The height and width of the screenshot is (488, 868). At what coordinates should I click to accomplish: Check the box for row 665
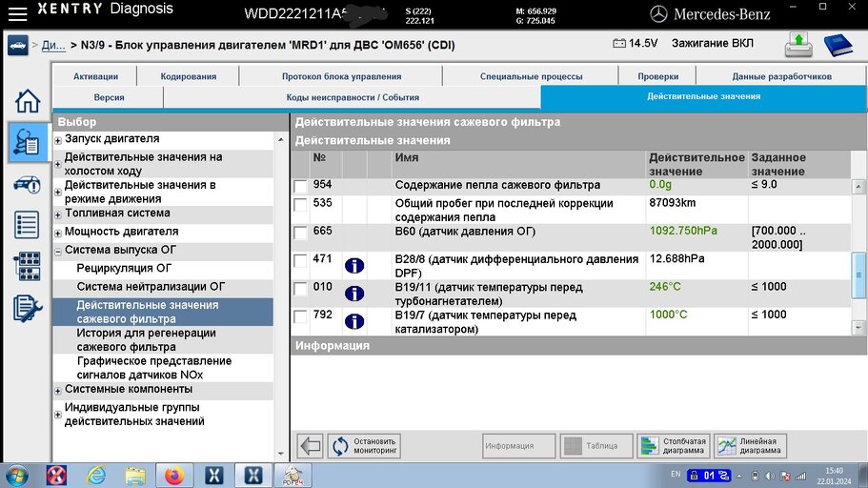click(300, 233)
